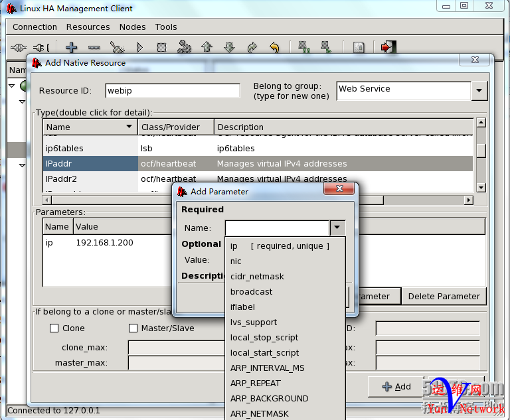Select ARP_BACKGROUND option
This screenshot has height=420, width=510.
285,399
